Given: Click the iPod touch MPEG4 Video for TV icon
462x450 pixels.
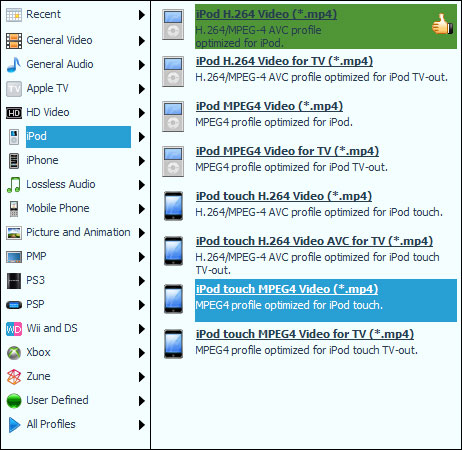Looking at the screenshot, I should 174,344.
